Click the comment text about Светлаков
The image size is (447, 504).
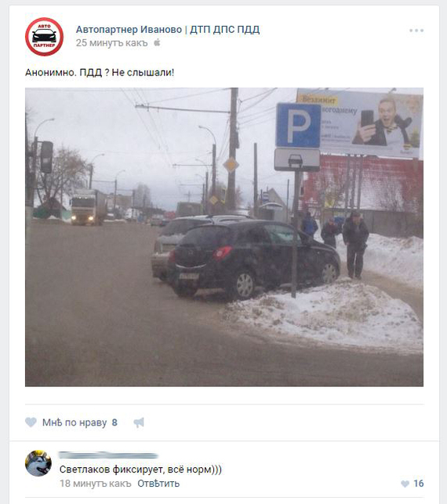[140, 469]
